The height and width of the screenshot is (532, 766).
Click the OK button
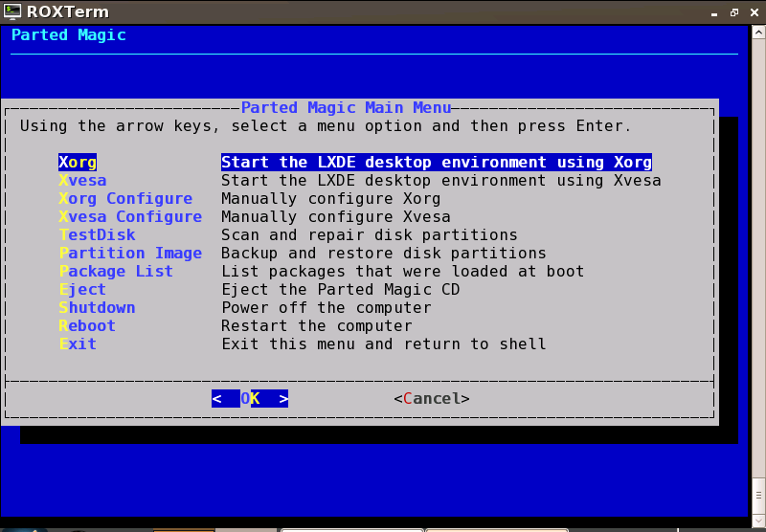tap(250, 398)
